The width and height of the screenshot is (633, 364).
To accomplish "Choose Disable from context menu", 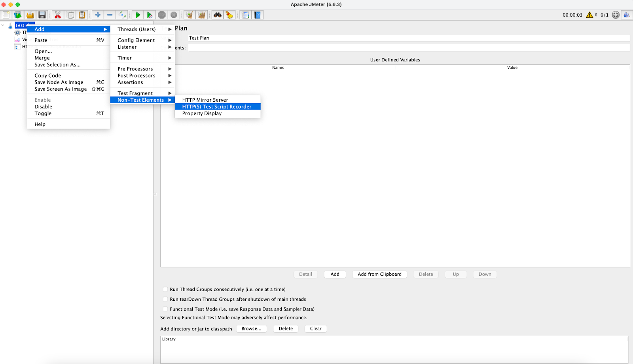I will [68, 107].
